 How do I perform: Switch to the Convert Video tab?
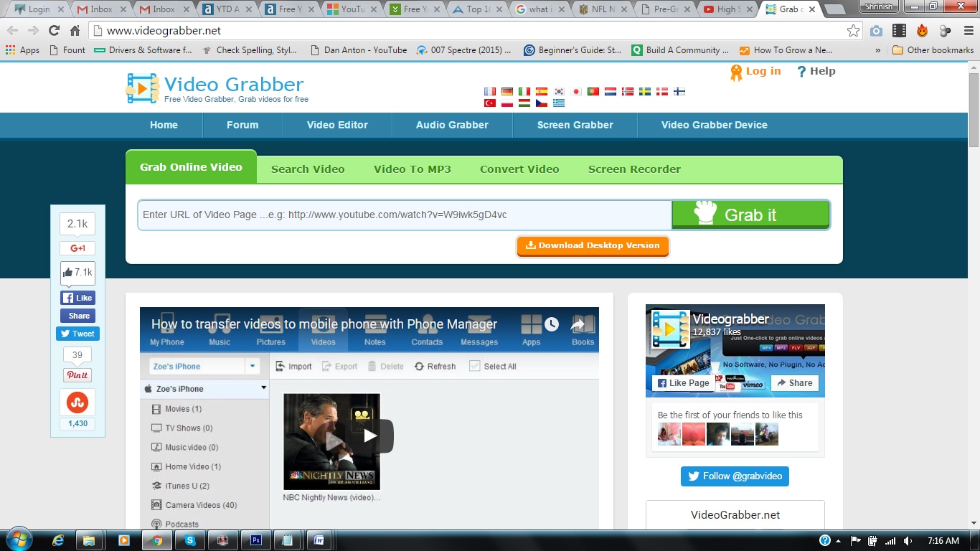[519, 169]
